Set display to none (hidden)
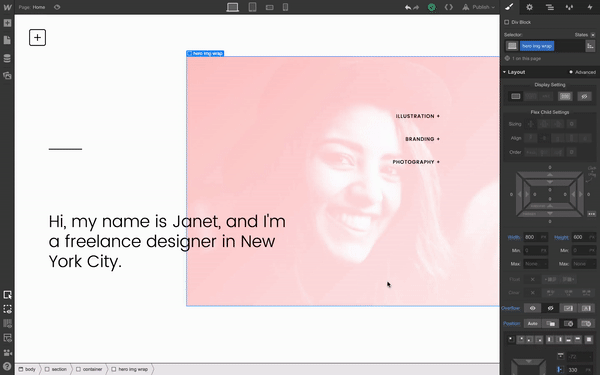 coord(584,96)
